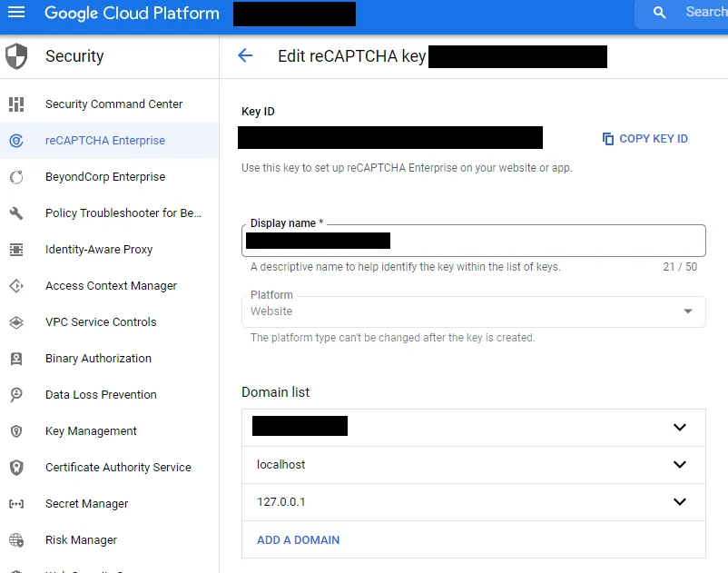Open Certificate Authority Service item
The height and width of the screenshot is (573, 728).
tap(118, 468)
